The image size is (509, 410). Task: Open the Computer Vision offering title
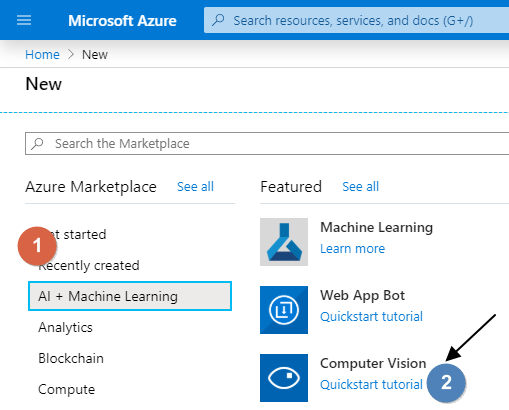click(373, 363)
